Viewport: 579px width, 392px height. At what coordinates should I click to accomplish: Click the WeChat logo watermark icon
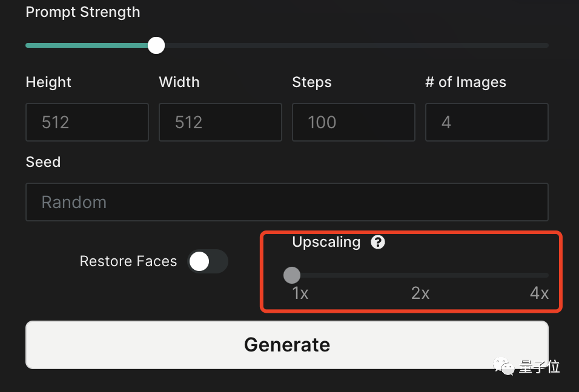pos(504,366)
